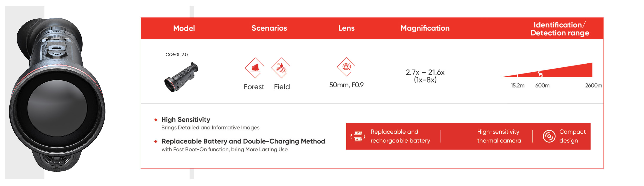Click the Field scenario diamond icon
Viewport: 644px width, 186px height.
click(281, 68)
